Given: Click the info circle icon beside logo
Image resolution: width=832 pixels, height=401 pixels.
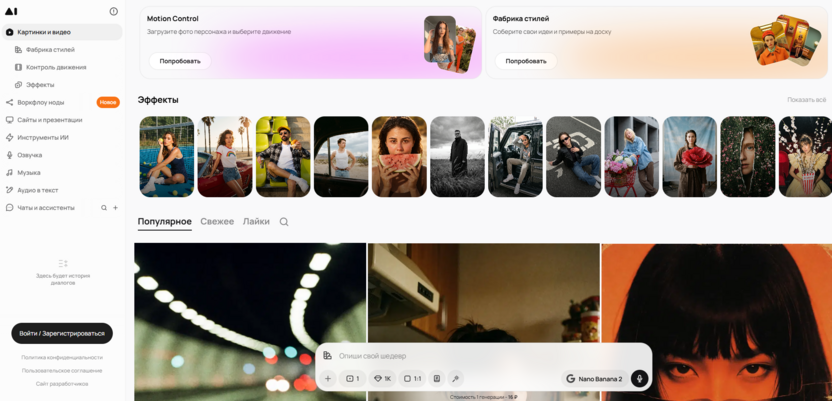Looking at the screenshot, I should click(114, 11).
